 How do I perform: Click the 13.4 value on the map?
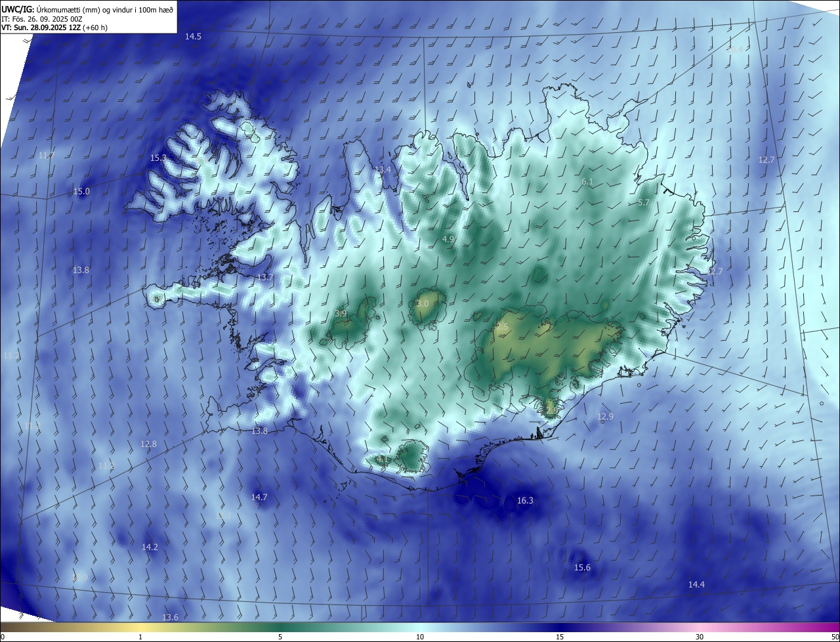[383, 170]
